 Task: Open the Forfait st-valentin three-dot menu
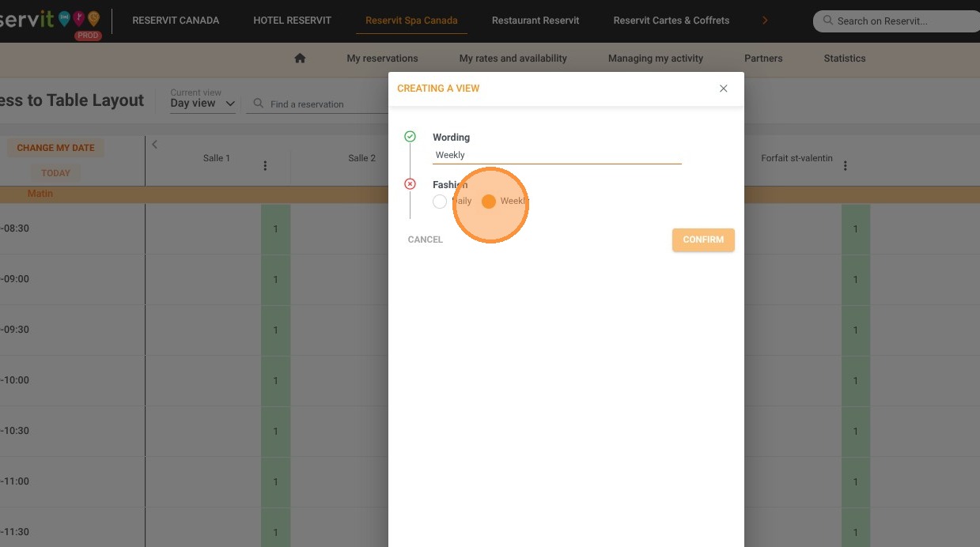pyautogui.click(x=846, y=166)
